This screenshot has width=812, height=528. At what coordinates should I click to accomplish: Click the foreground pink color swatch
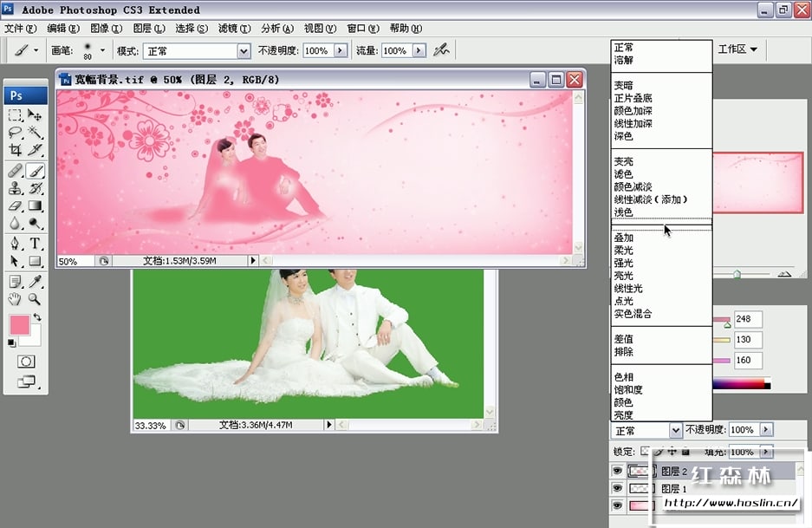pos(19,325)
